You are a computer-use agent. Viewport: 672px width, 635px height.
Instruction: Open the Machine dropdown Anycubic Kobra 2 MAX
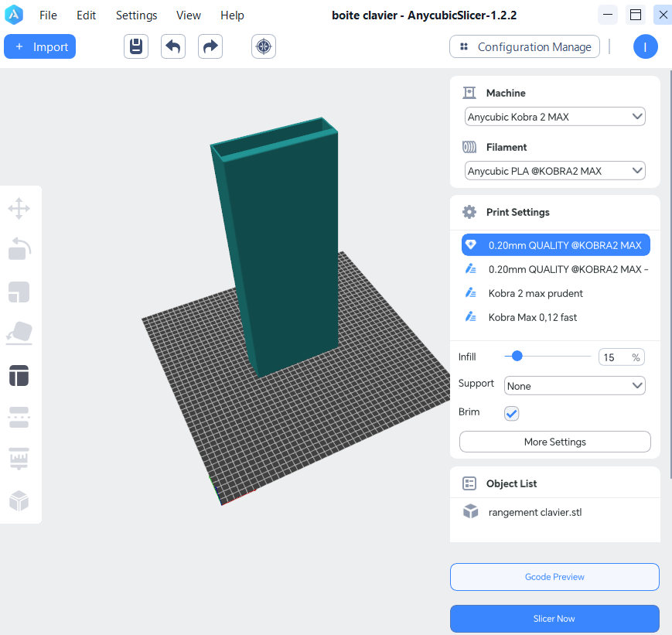(x=554, y=117)
